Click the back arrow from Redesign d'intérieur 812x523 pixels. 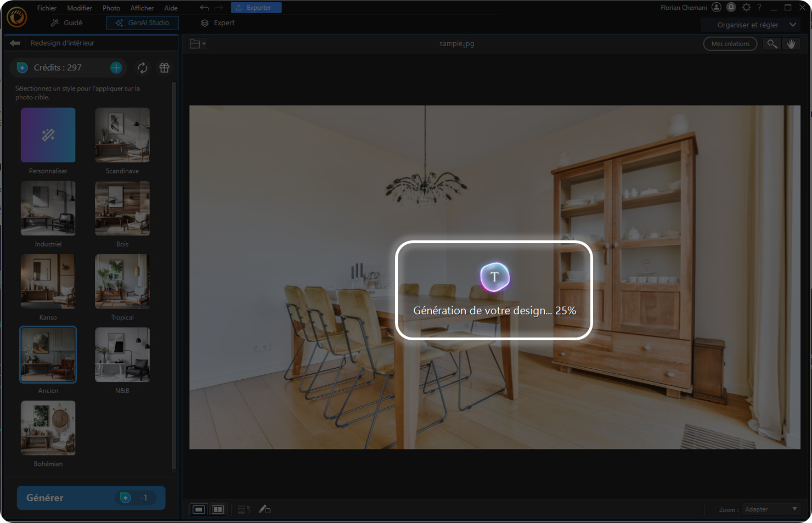click(x=15, y=43)
